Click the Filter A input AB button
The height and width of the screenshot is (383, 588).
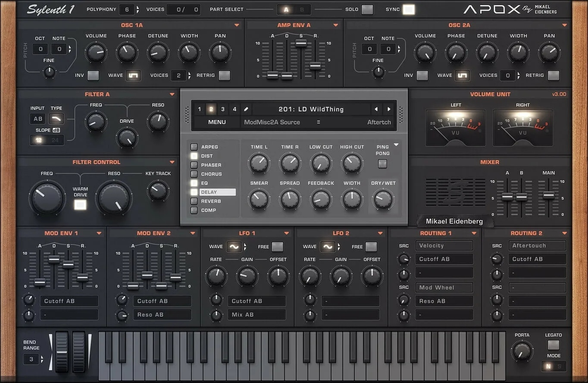point(38,119)
